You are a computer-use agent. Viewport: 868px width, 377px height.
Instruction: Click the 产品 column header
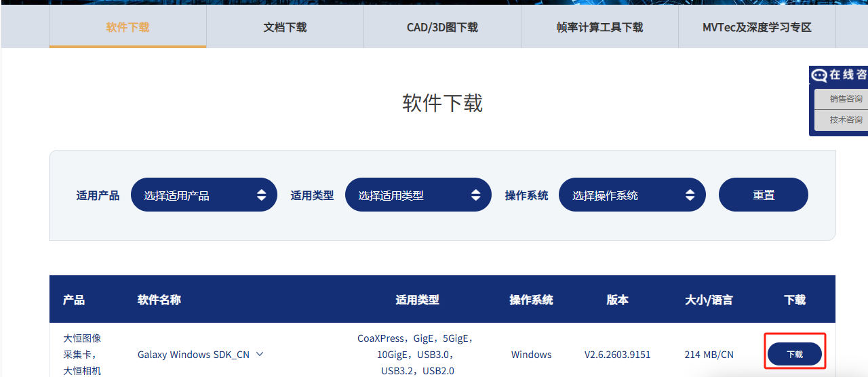tap(74, 300)
